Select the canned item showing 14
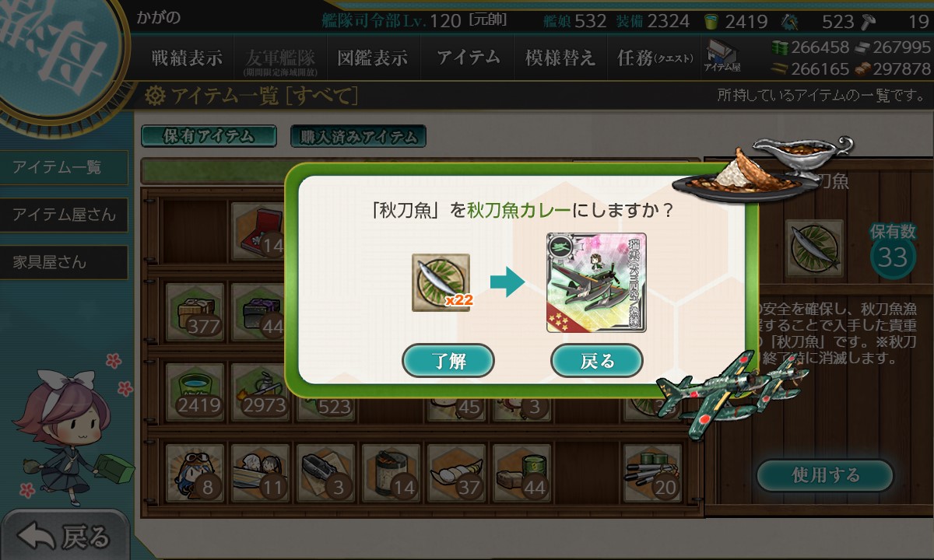Screen dimensions: 934x560 coord(391,472)
